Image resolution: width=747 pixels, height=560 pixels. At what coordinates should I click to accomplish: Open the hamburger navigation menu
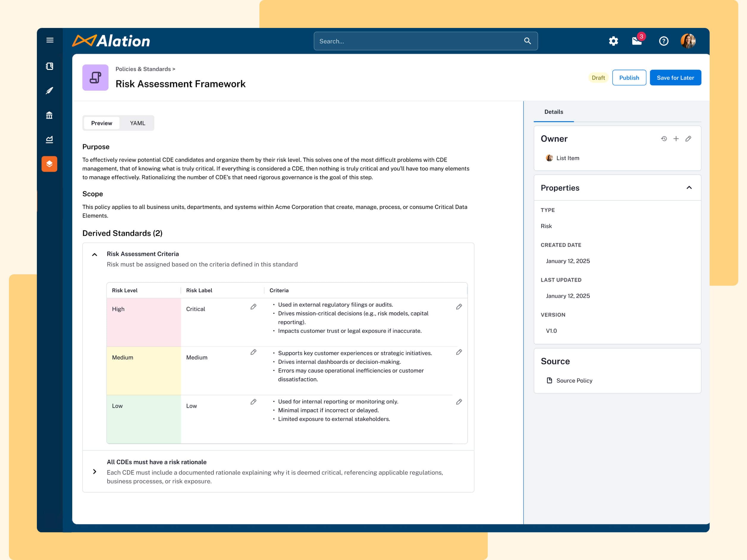(x=50, y=40)
